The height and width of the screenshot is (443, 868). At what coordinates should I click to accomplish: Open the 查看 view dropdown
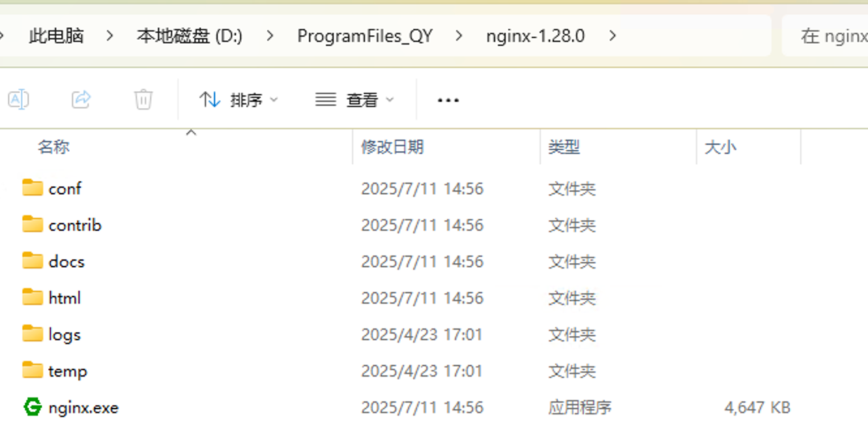point(354,100)
